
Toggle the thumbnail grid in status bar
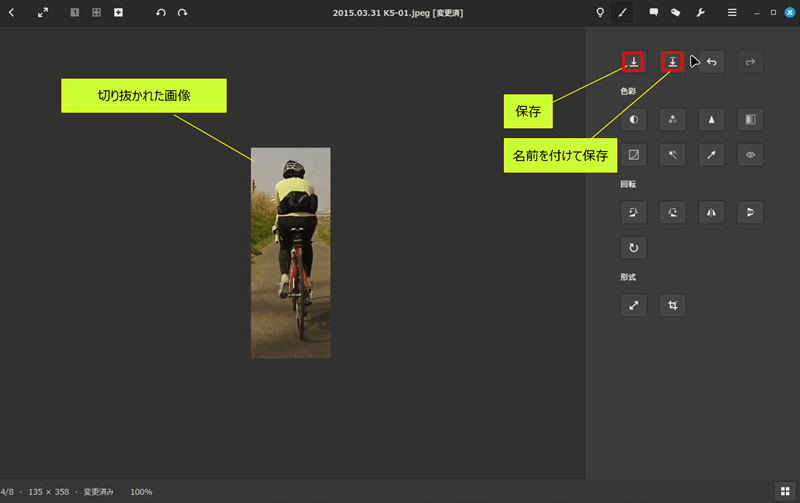click(x=785, y=491)
